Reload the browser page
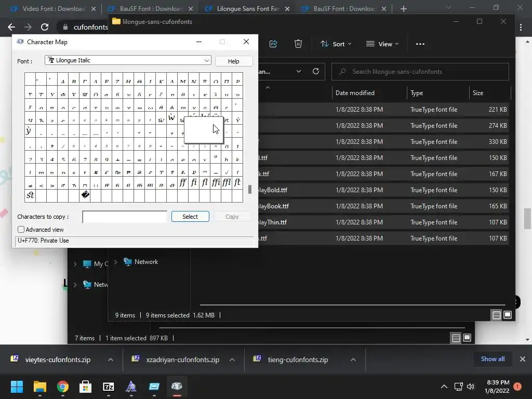532x399 pixels. [45, 27]
